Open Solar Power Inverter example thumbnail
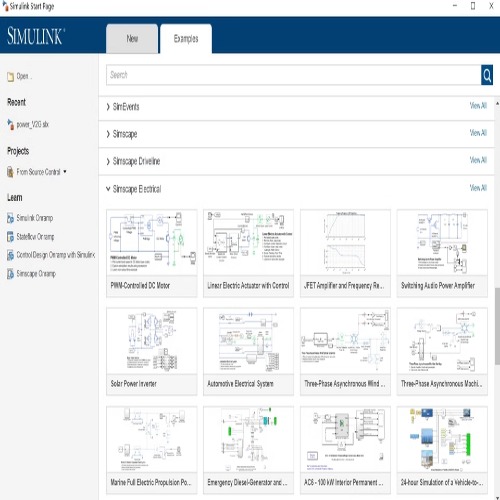 tap(152, 341)
